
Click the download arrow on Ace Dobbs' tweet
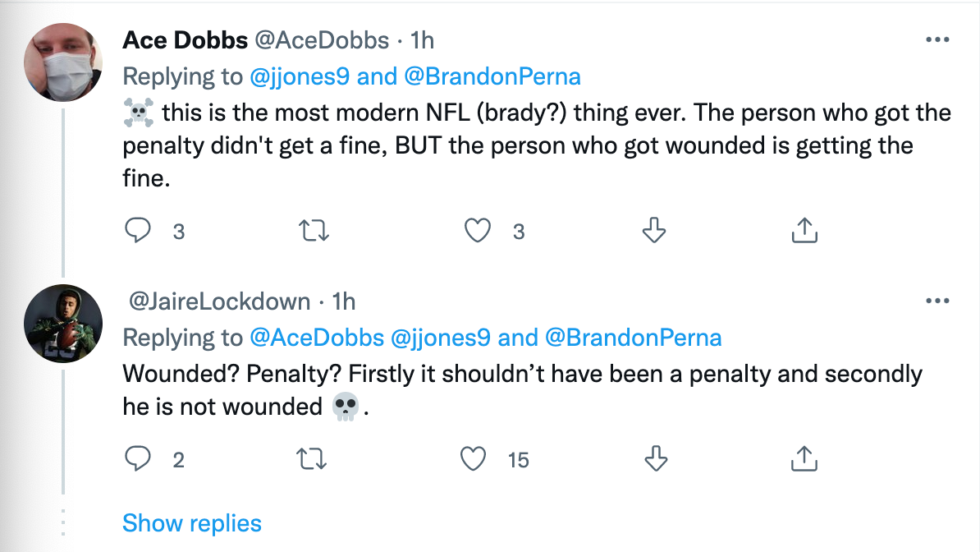pyautogui.click(x=654, y=230)
